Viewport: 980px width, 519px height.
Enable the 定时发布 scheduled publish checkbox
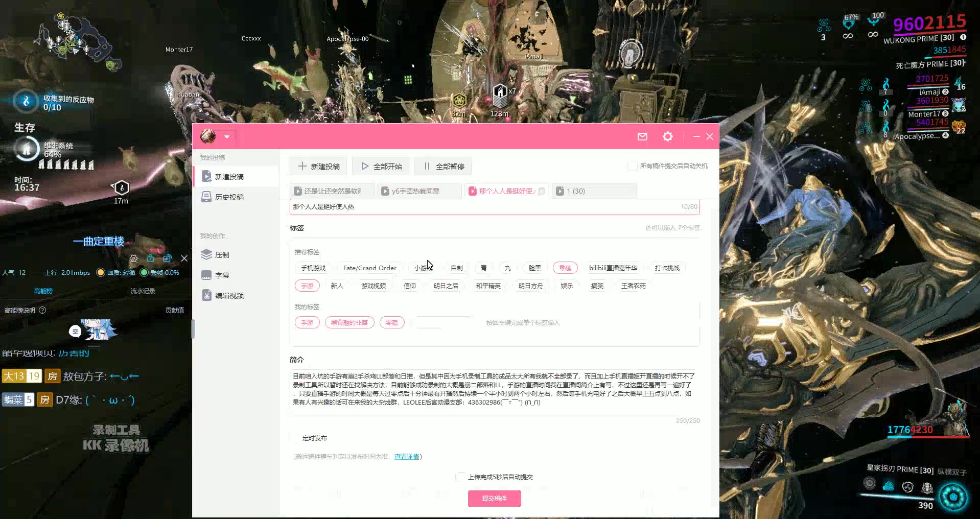[294, 438]
